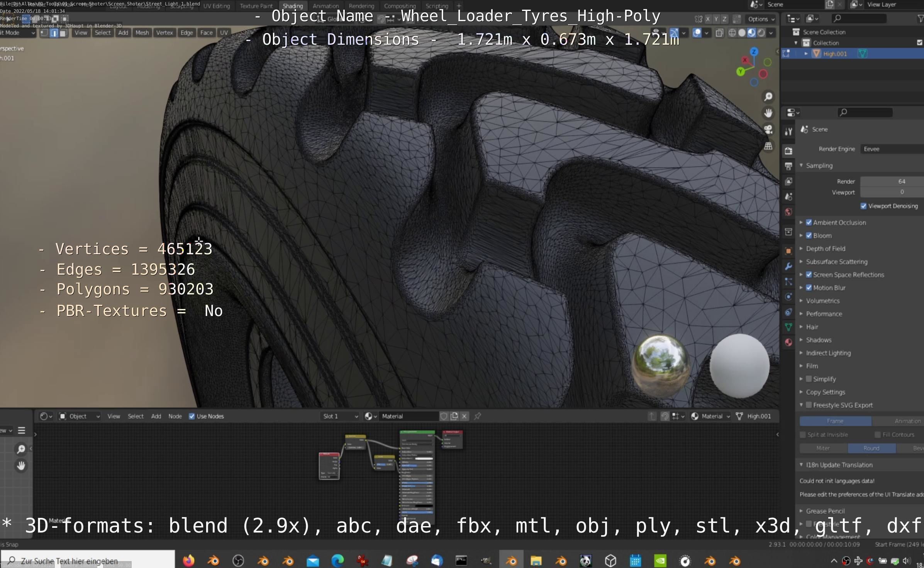Open the Mesh menu in viewport header
Image resolution: width=924 pixels, height=568 pixels.
point(142,33)
